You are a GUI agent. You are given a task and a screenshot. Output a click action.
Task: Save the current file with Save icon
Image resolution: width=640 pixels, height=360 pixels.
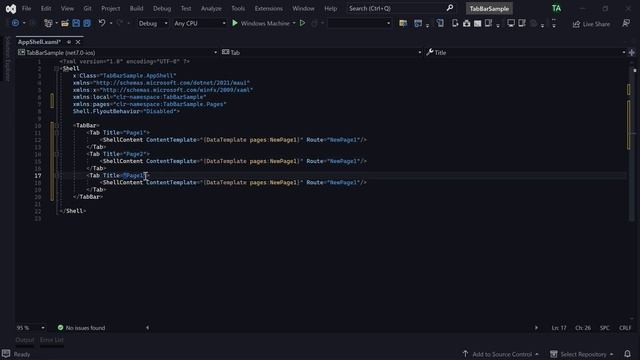tap(76, 23)
